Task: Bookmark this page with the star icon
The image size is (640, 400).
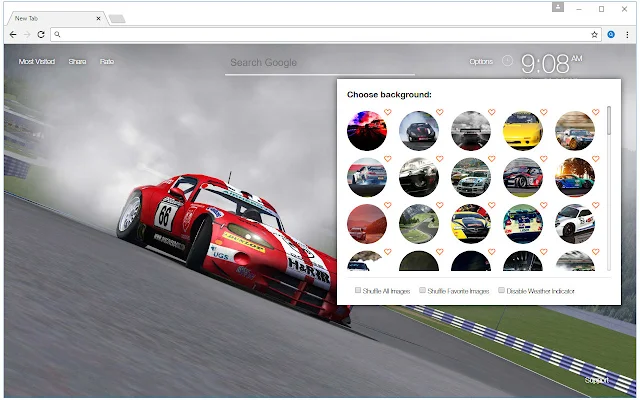Action: click(594, 35)
